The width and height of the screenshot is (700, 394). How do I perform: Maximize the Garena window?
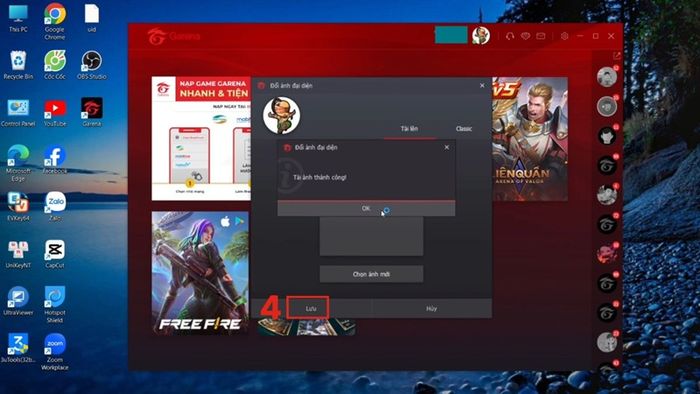(596, 36)
